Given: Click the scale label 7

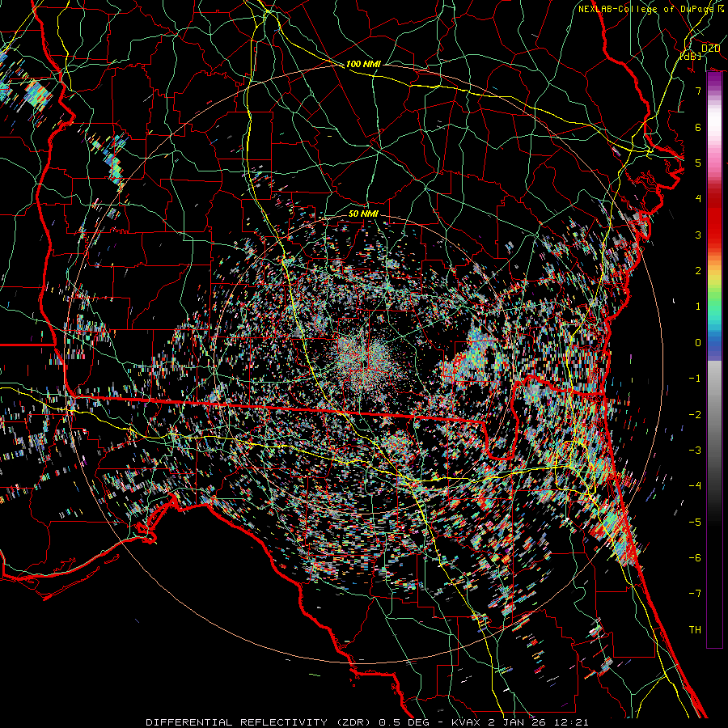Looking at the screenshot, I should 698,91.
